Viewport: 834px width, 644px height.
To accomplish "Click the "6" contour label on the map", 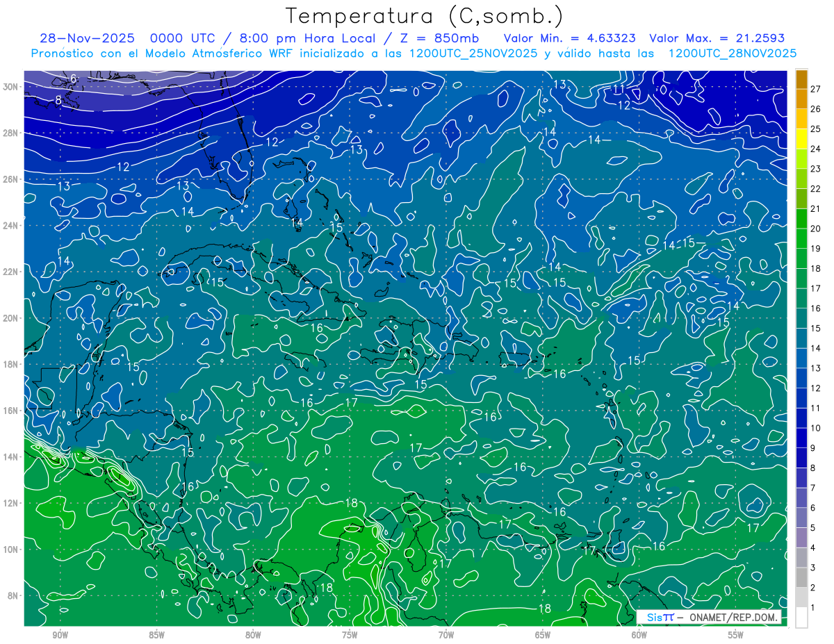I will click(74, 79).
